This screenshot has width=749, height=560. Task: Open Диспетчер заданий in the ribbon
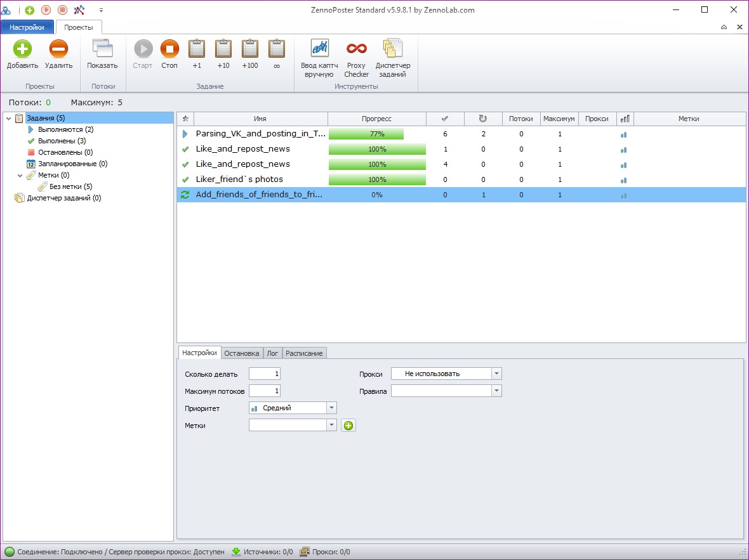pyautogui.click(x=393, y=49)
